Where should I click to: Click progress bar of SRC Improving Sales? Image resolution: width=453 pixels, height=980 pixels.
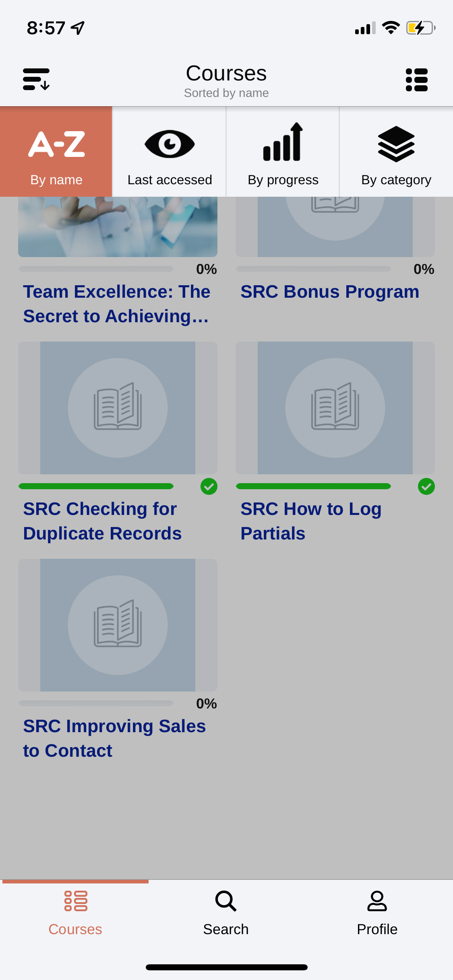tap(96, 704)
